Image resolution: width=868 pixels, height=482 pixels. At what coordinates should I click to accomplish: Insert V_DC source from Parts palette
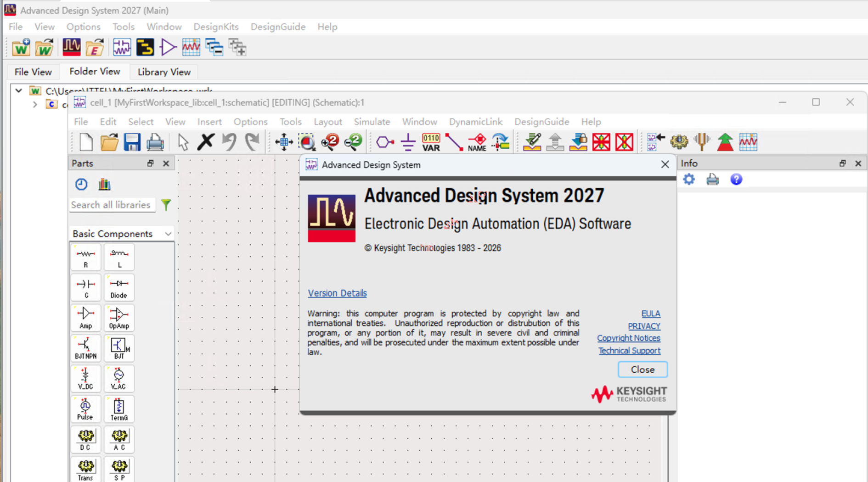pyautogui.click(x=86, y=378)
